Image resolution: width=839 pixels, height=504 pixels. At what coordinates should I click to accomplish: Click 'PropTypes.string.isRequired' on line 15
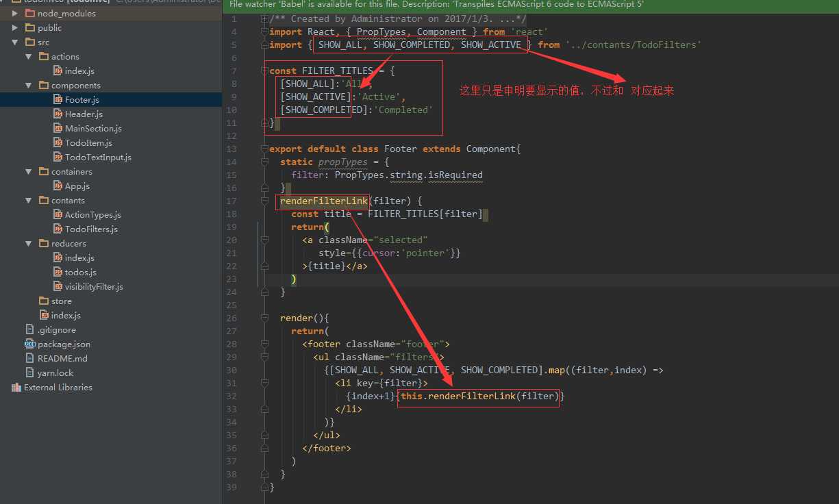409,175
